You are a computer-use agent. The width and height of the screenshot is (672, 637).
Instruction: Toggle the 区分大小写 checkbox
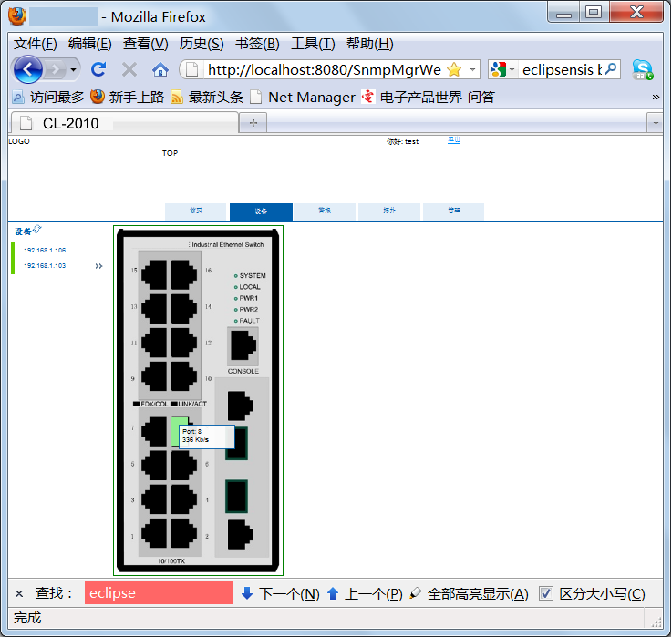click(x=546, y=593)
